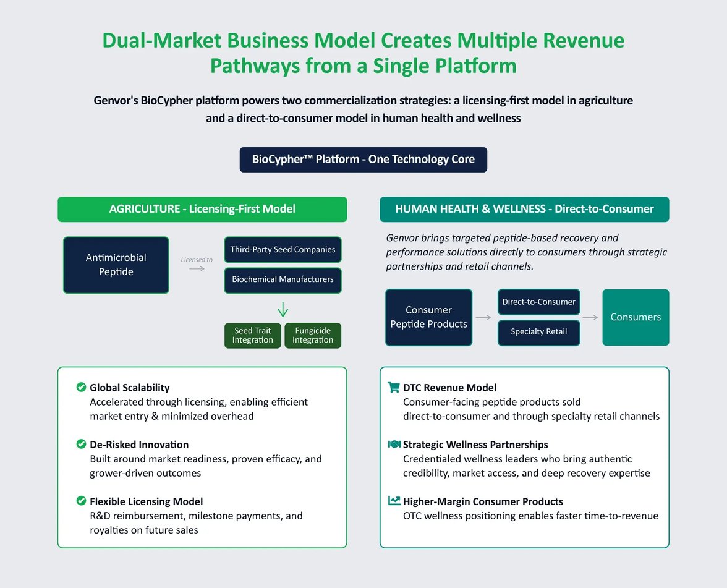This screenshot has height=588, width=727.
Task: Click the 'Flexible Licensing Model' heading
Action: 147,501
